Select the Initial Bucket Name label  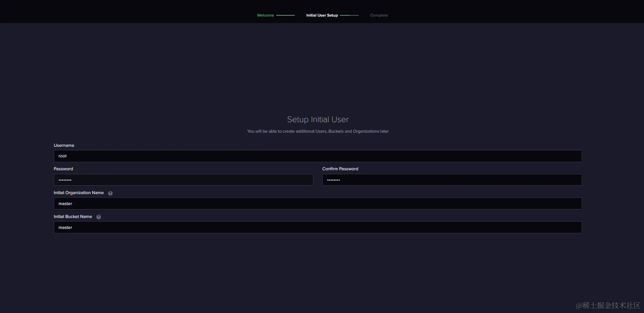coord(73,217)
